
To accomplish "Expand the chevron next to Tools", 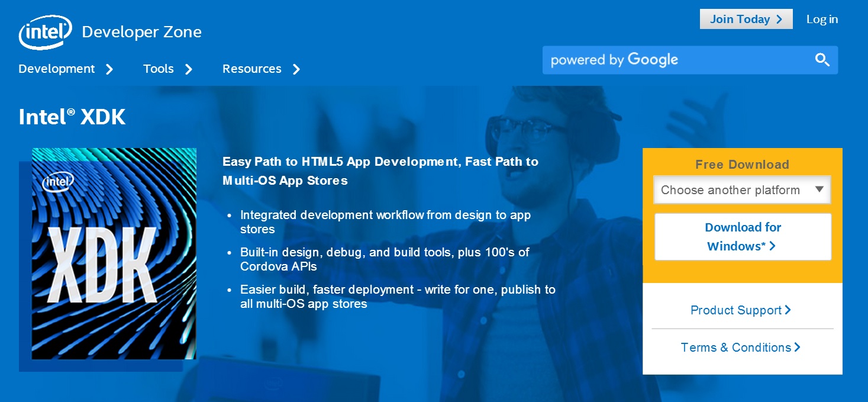I will click(189, 69).
